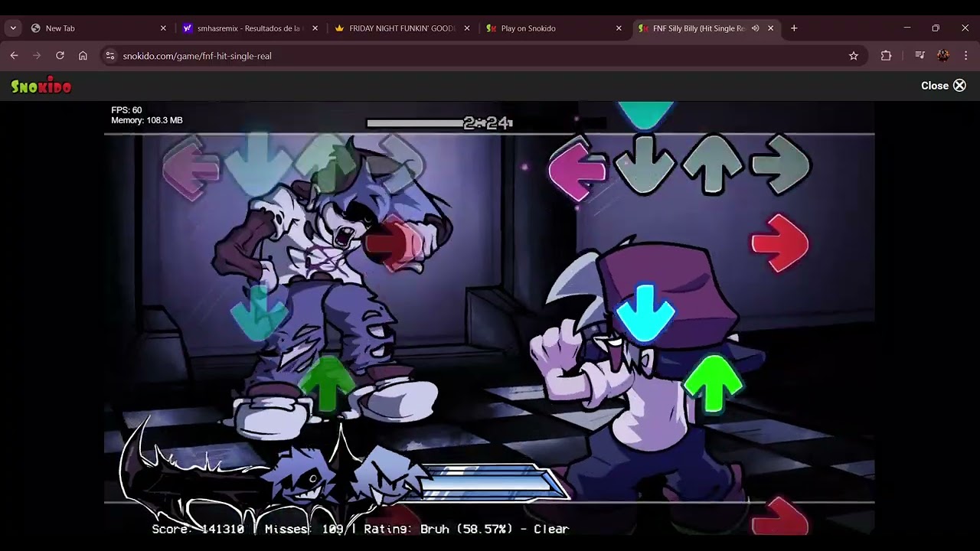Click the blue down arrow note
Image resolution: width=980 pixels, height=551 pixels.
tap(645, 312)
